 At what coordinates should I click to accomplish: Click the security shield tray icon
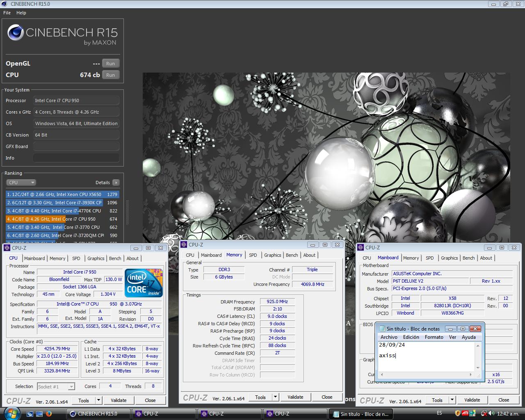coord(457,413)
